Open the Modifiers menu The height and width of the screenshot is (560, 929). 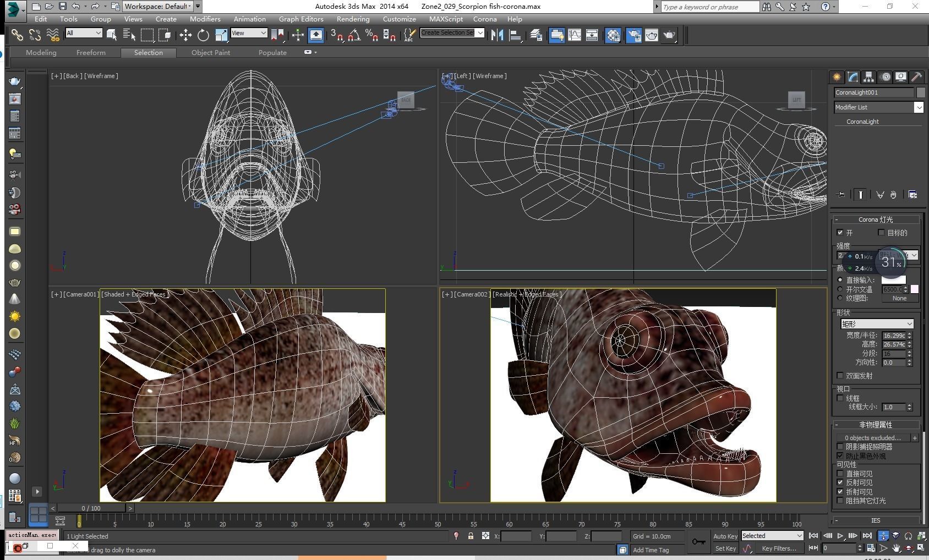pyautogui.click(x=205, y=19)
